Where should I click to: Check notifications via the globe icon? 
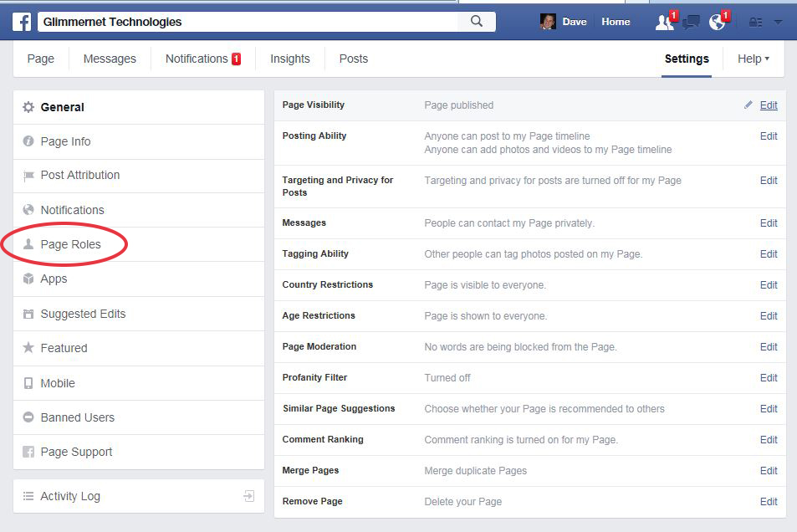coord(717,21)
